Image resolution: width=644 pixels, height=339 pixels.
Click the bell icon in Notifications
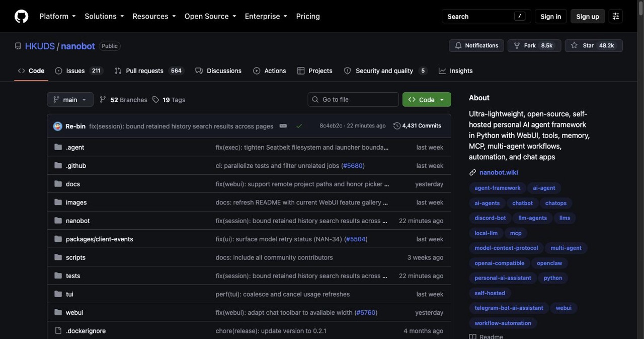tap(458, 45)
